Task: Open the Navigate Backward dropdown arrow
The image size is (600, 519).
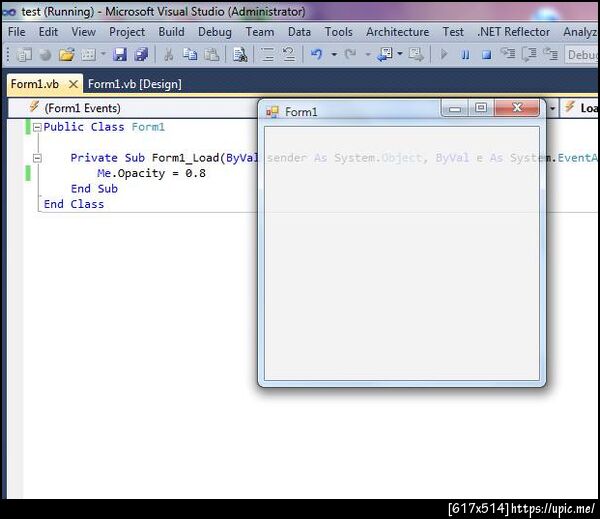Action: 400,54
